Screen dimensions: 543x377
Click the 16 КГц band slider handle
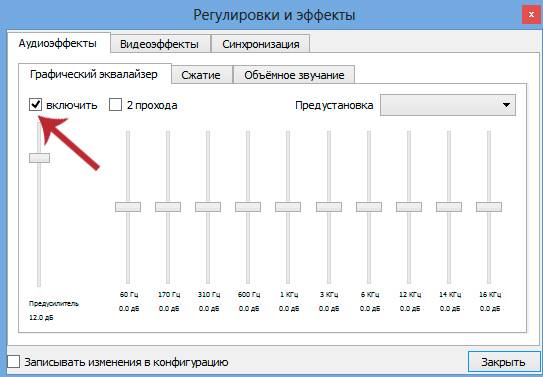(x=489, y=207)
